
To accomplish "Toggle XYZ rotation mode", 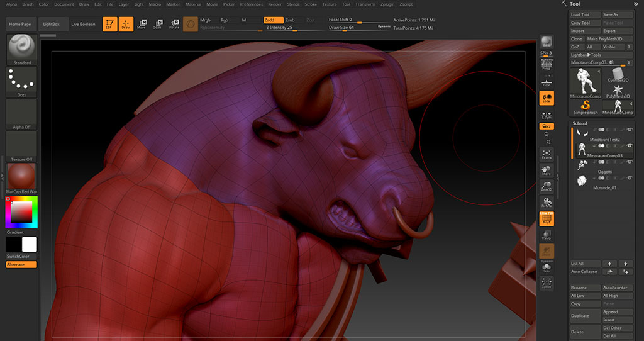I will click(547, 126).
